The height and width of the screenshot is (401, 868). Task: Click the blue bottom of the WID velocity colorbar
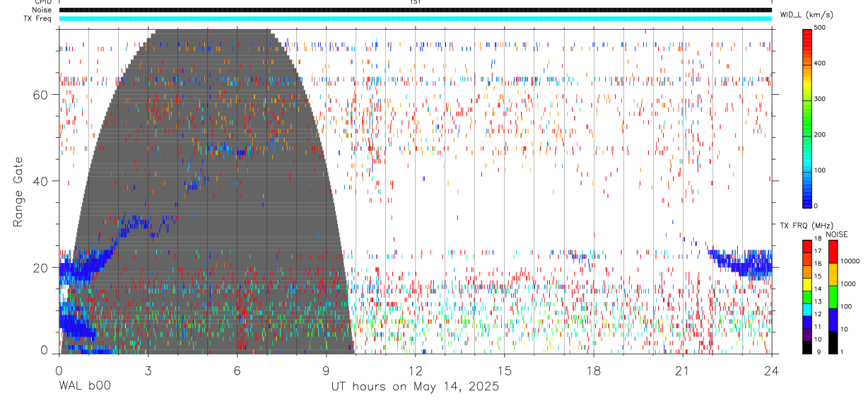pyautogui.click(x=807, y=198)
